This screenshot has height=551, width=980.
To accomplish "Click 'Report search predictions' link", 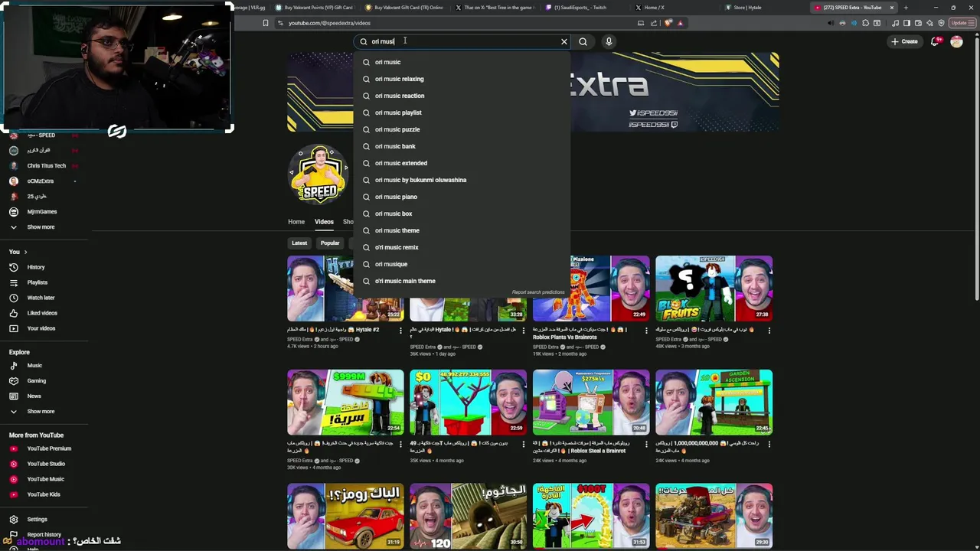I will [x=538, y=292].
